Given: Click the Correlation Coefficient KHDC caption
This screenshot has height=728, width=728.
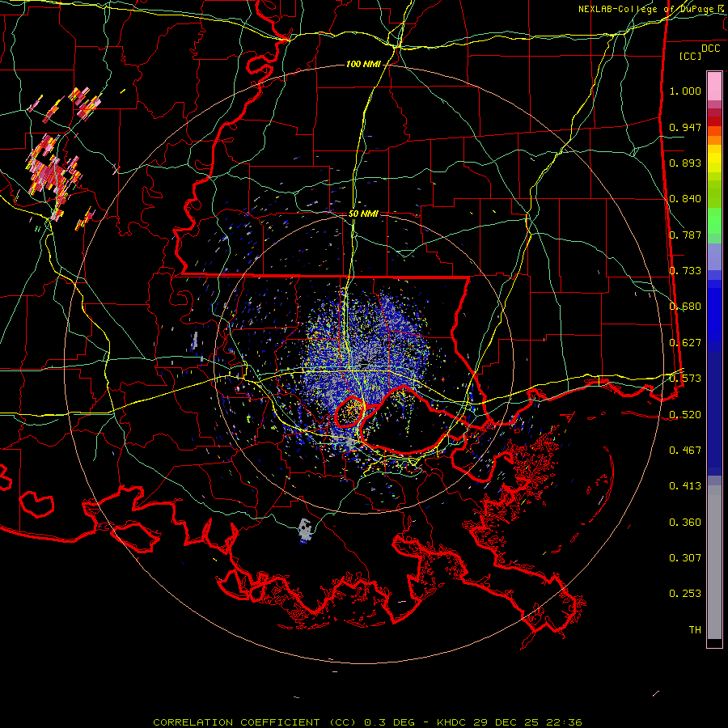Looking at the screenshot, I should click(367, 722).
